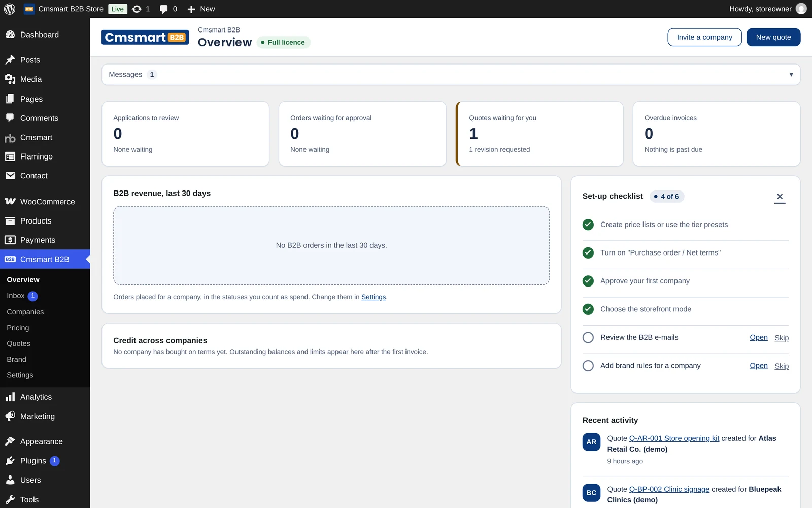The height and width of the screenshot is (508, 812).
Task: Click the New quote button
Action: pyautogui.click(x=773, y=37)
